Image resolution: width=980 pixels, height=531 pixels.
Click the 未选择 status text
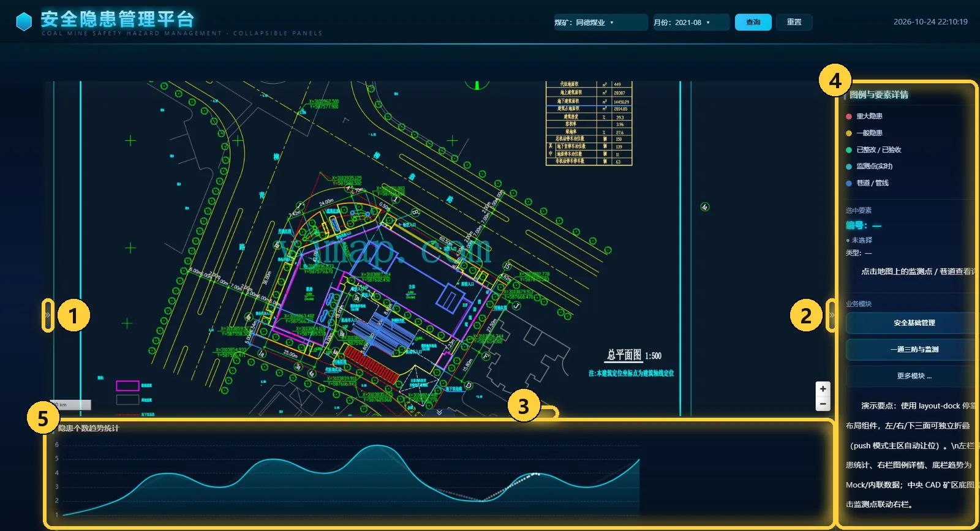[862, 240]
